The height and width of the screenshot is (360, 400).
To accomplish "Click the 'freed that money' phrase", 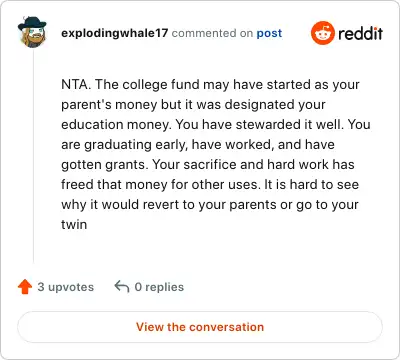I will [x=114, y=184].
